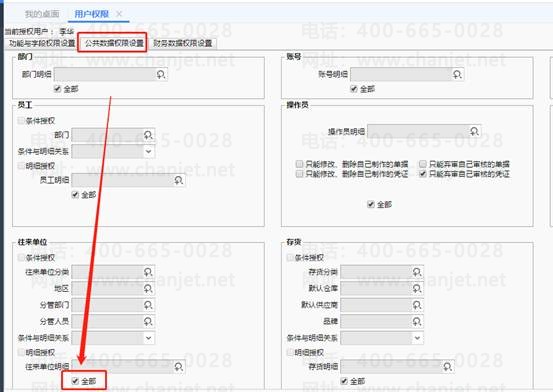Uncheck 只能弃审自己审核的凭证
The image size is (553, 392).
[423, 174]
